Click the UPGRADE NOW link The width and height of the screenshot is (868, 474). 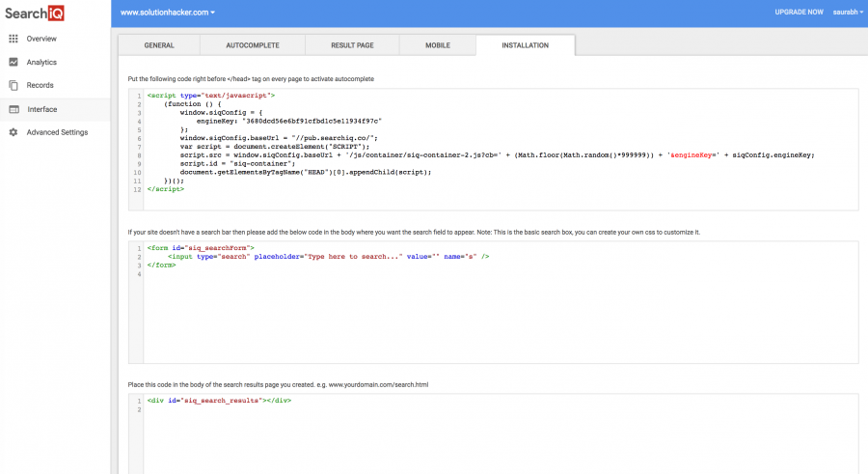799,13
